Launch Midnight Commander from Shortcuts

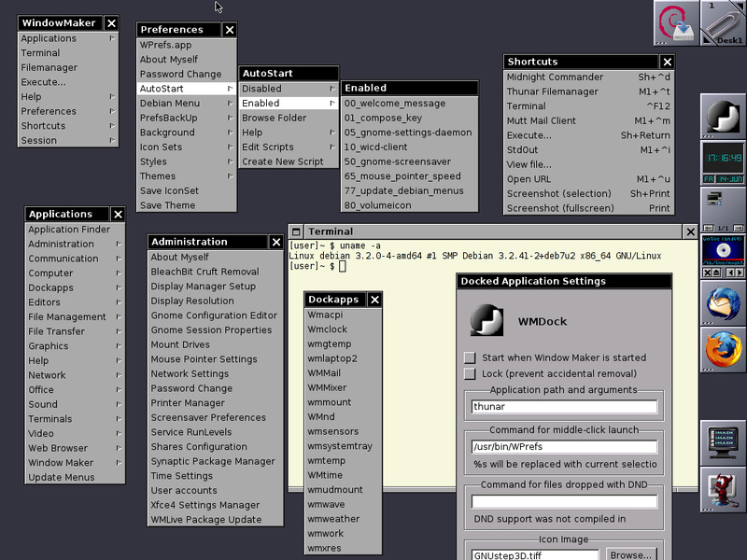[588, 77]
